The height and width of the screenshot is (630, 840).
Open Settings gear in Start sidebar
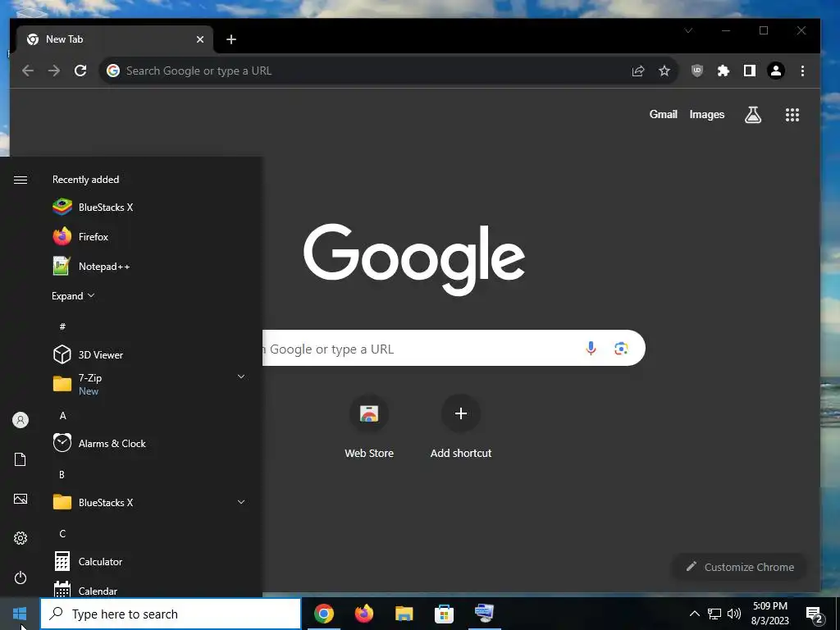(21, 538)
